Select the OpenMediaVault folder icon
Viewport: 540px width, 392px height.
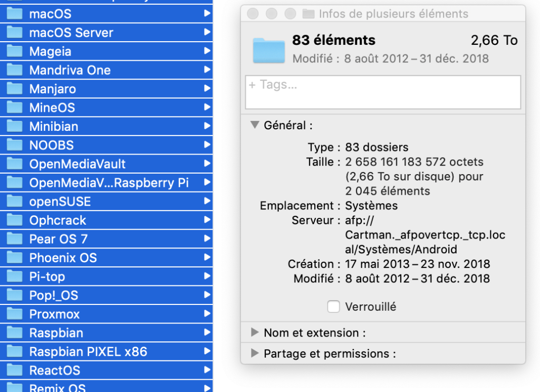[14, 164]
